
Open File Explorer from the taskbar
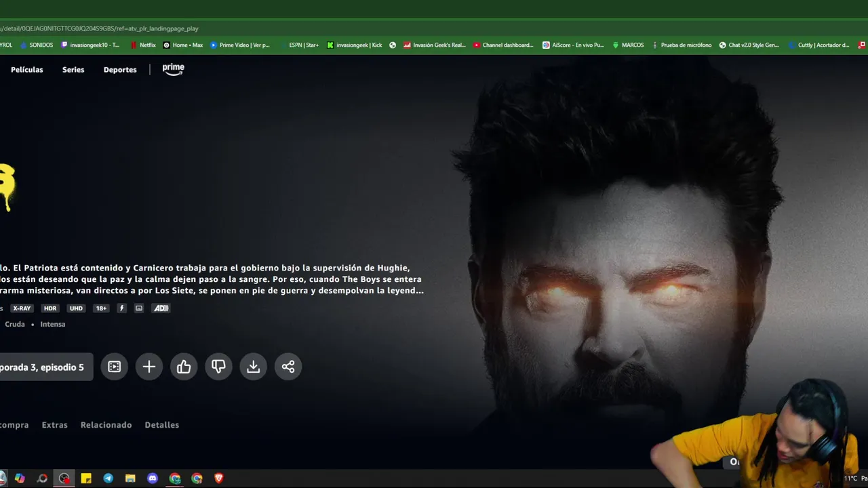click(x=130, y=479)
